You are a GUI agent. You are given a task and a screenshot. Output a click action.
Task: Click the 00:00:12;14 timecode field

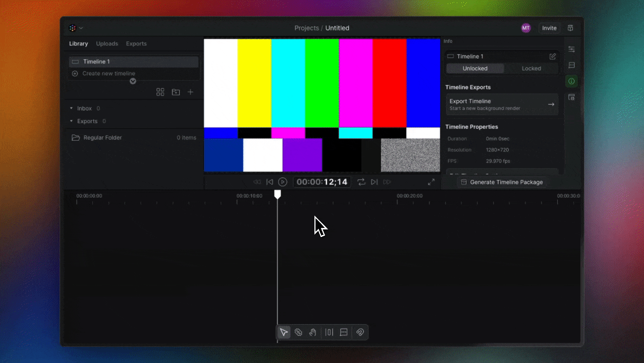point(322,182)
